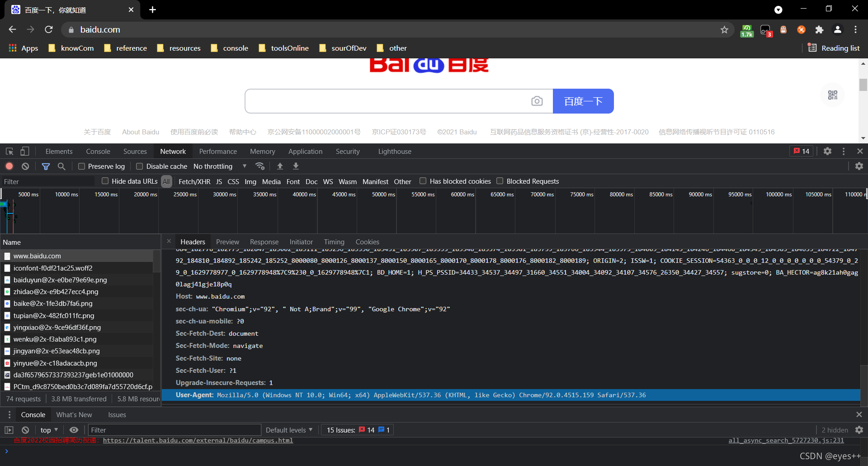Filter requests by Fetch/XHR
Screen dimensions: 868x466
coord(194,181)
